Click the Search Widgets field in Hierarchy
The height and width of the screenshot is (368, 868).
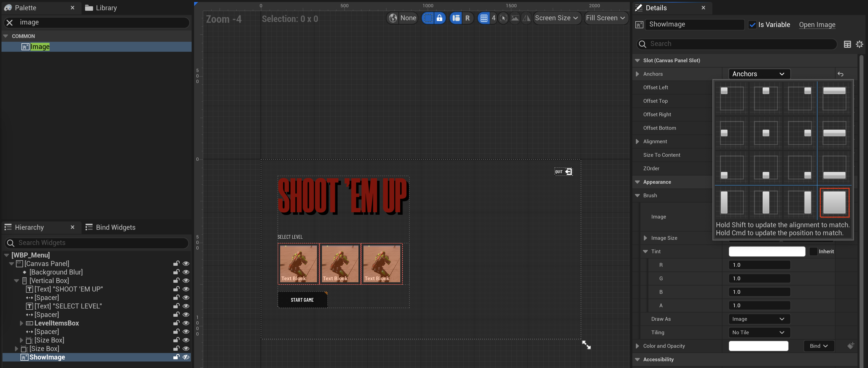tap(97, 243)
